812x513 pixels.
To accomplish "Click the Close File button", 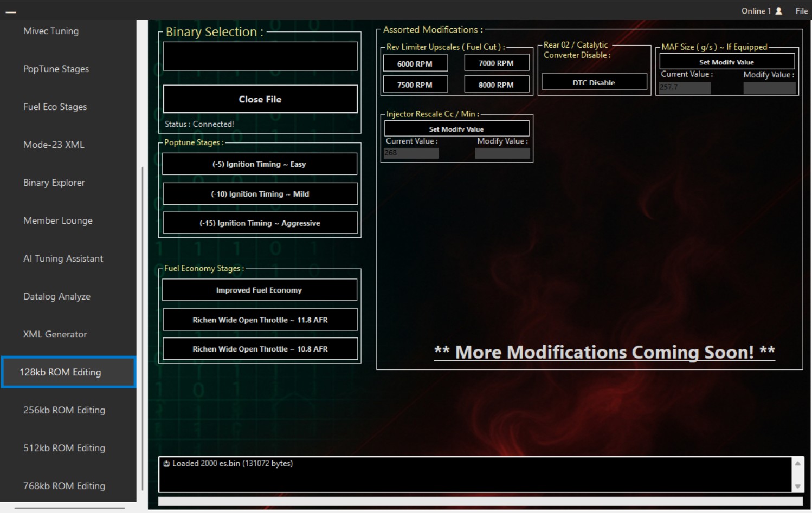I will point(260,99).
